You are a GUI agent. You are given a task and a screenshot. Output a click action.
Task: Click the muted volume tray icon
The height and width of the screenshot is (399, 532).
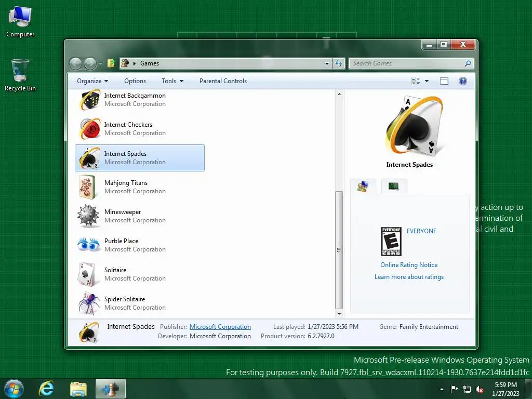pos(480,389)
